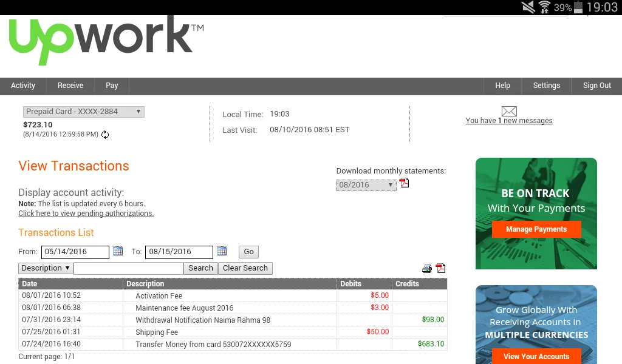Image resolution: width=622 pixels, height=364 pixels.
Task: Open the new messages envelope icon
Action: 509,111
